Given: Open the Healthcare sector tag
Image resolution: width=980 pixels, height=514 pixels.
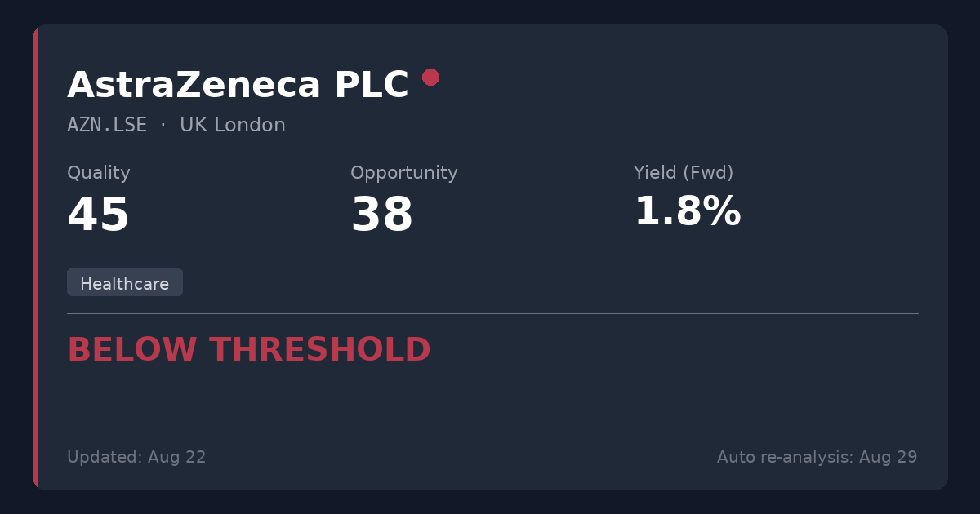Looking at the screenshot, I should click(x=125, y=282).
